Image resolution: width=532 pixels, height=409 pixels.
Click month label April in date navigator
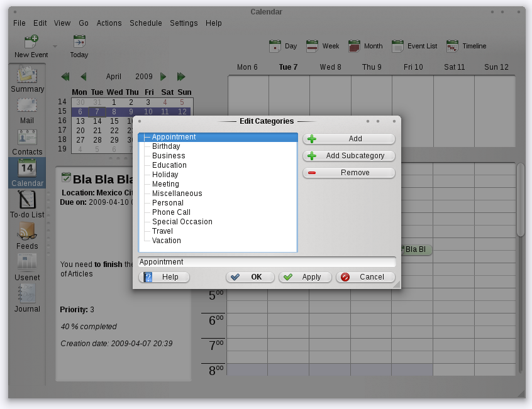pos(113,77)
